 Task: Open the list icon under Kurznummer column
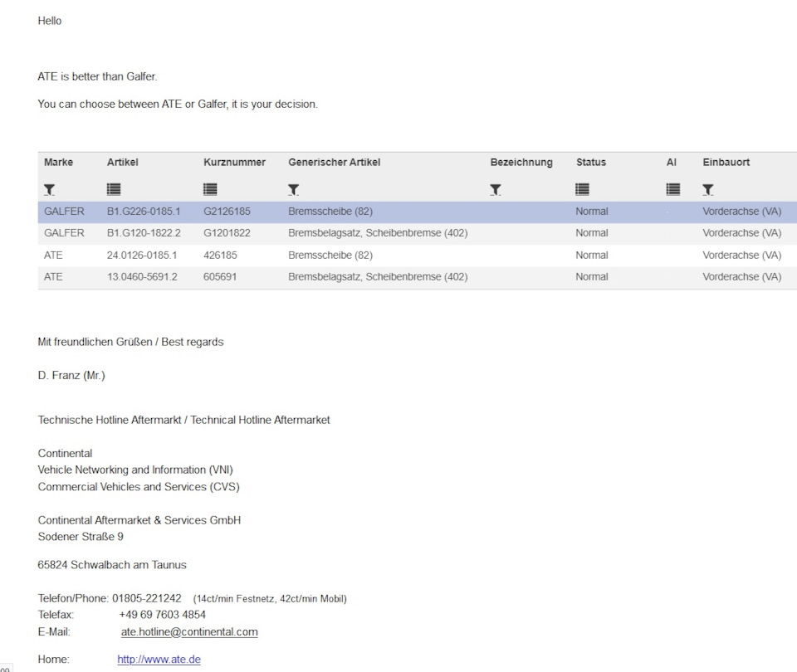[210, 189]
